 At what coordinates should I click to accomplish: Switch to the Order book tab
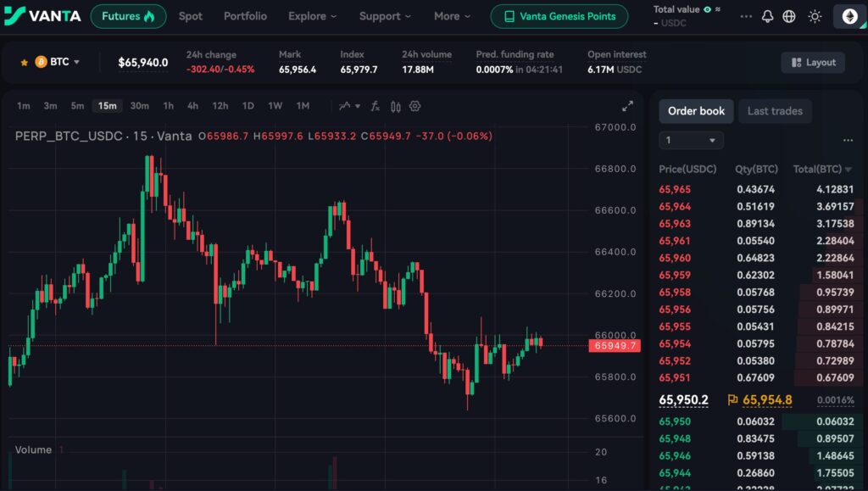pyautogui.click(x=696, y=111)
